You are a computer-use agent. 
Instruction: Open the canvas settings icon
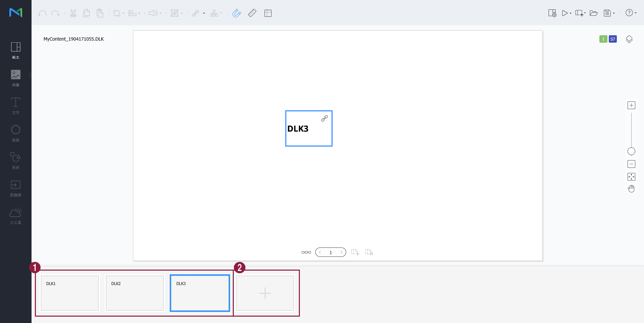(x=552, y=13)
